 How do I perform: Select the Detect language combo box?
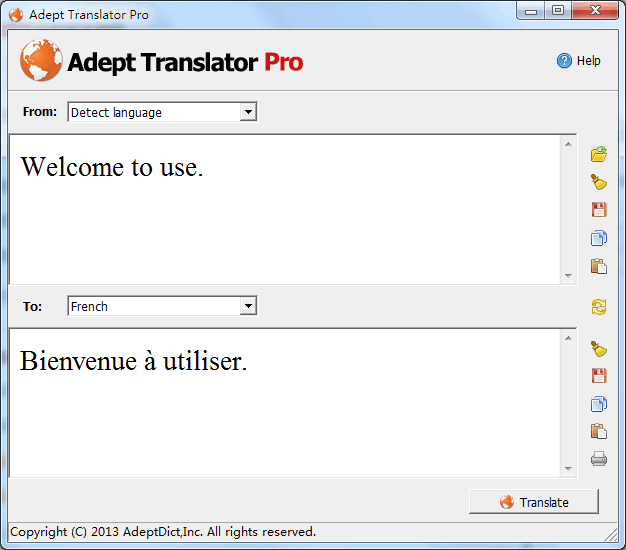click(x=162, y=112)
